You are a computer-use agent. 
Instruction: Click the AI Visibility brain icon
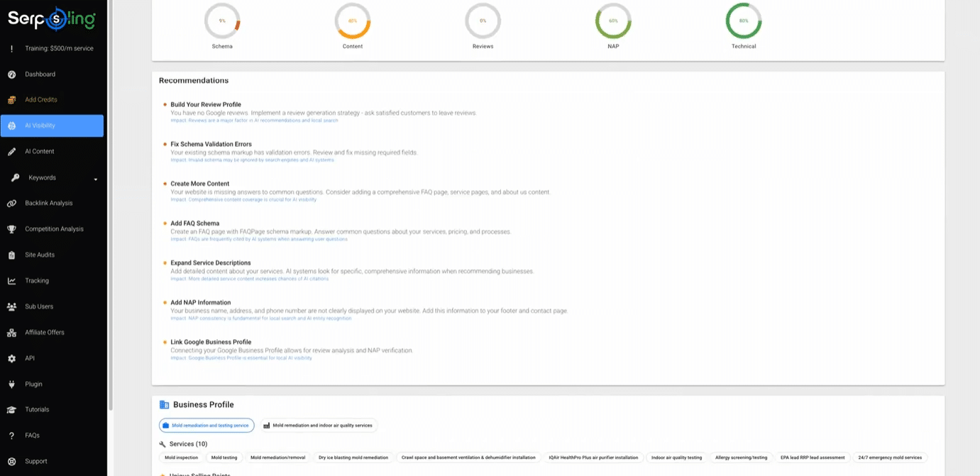point(11,126)
